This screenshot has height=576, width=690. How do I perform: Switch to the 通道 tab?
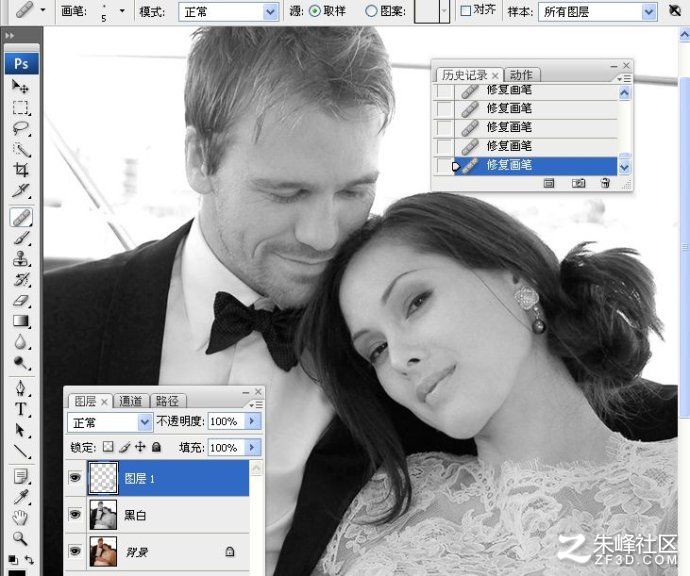(x=131, y=401)
